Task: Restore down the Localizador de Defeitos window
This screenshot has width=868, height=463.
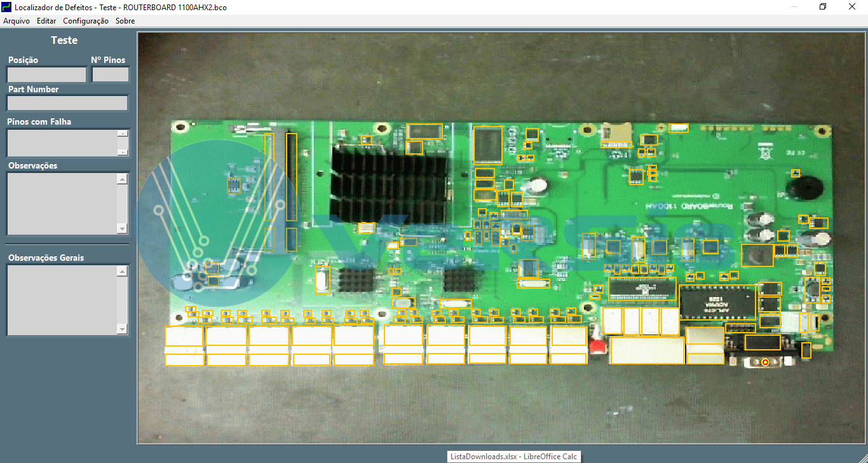Action: click(823, 7)
